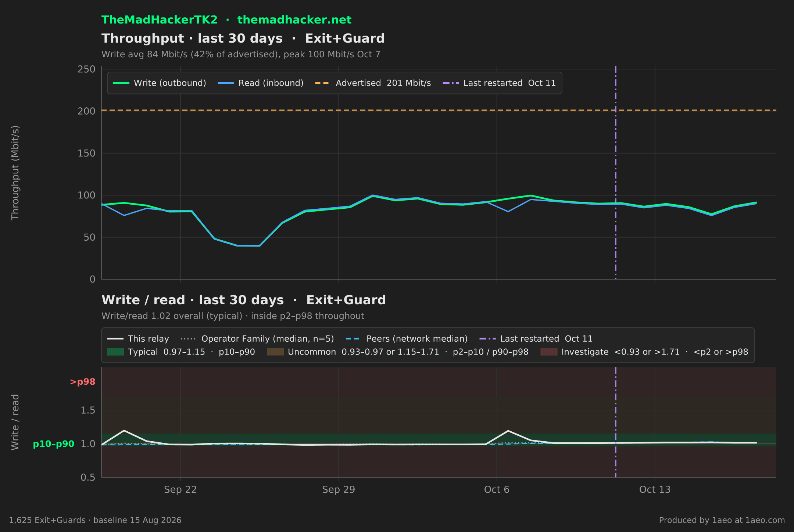This screenshot has height=532, width=794.
Task: Click the Throughput (Mbit/s) y-axis title
Action: click(15, 173)
